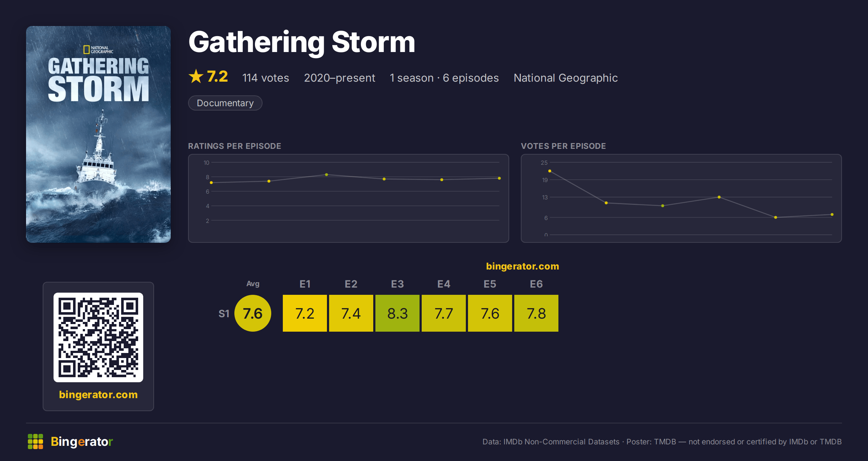Click the yellow rating star icon
The height and width of the screenshot is (461, 868).
[196, 76]
